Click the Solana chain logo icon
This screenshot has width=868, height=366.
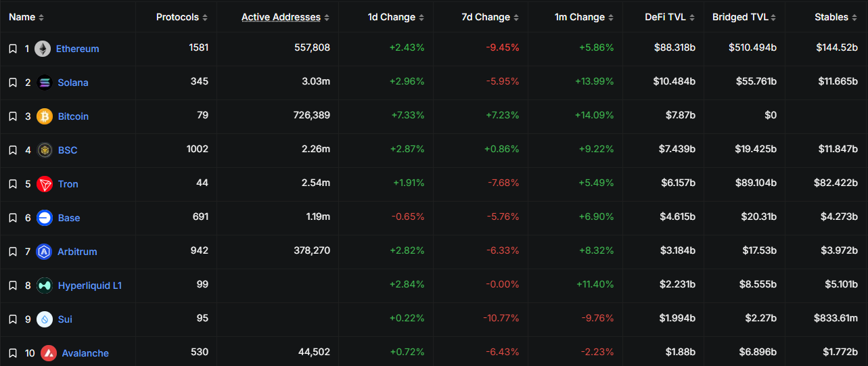pos(45,83)
